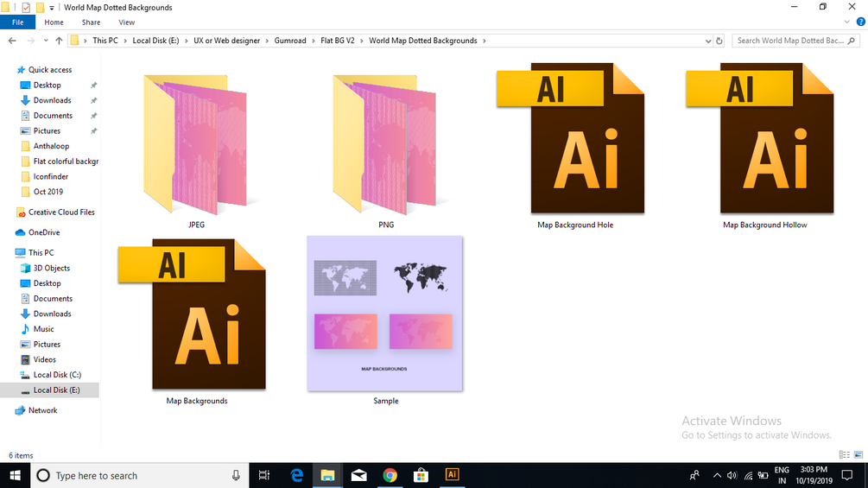Viewport: 868px width, 488px height.
Task: Select the Map Backgrounds AI file
Action: [x=192, y=314]
